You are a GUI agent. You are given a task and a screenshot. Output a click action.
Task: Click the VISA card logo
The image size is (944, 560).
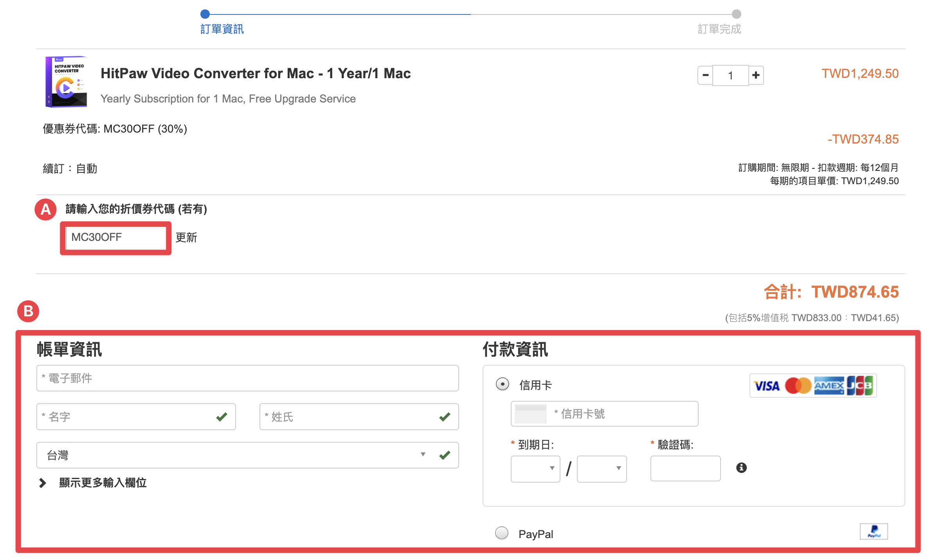point(767,386)
